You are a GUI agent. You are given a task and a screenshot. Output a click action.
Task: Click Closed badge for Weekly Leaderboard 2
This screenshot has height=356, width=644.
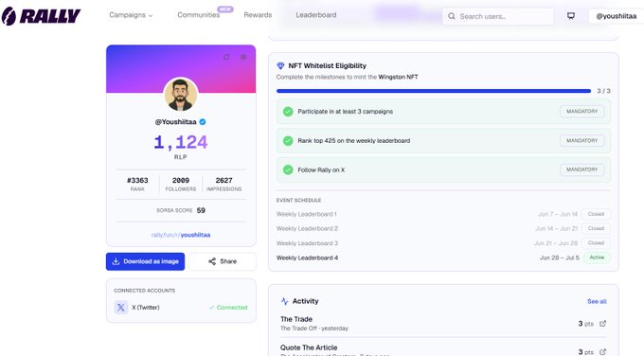pos(596,228)
